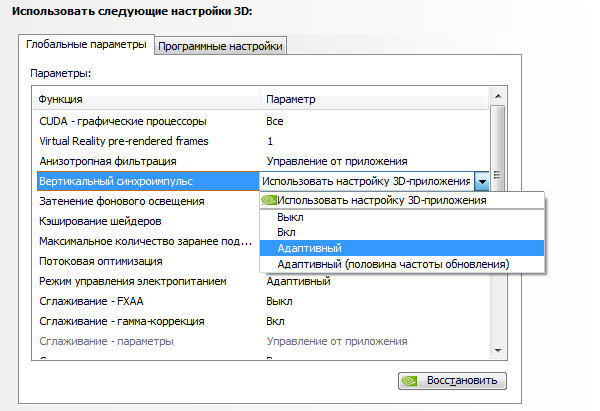Select the highlighted Вертикальный синхроимпульс row
This screenshot has width=600, height=411.
coord(148,181)
